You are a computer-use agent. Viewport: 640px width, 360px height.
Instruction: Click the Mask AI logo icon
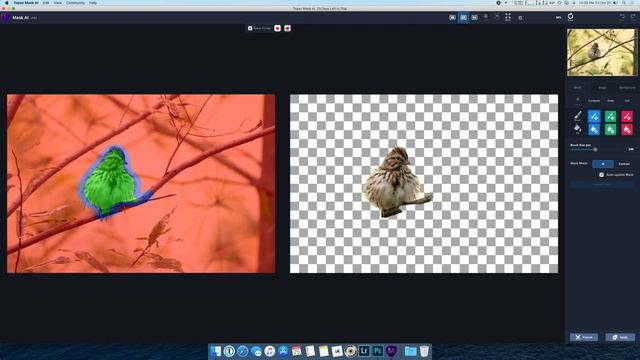pyautogui.click(x=5, y=18)
